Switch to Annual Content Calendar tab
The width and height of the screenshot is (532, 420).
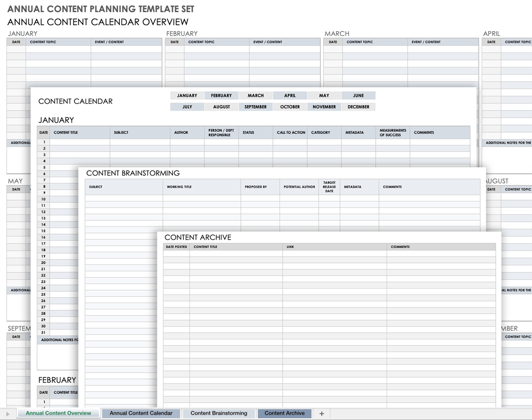coord(141,413)
